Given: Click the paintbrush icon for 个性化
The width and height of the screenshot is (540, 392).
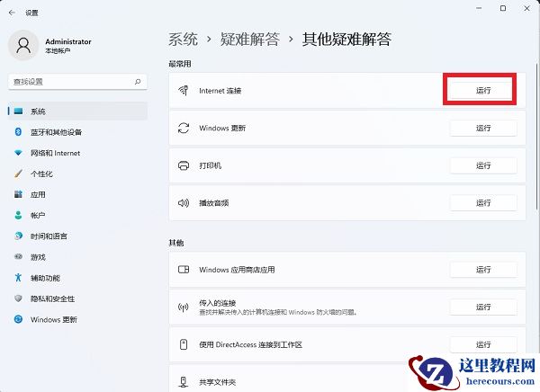Looking at the screenshot, I should [18, 174].
